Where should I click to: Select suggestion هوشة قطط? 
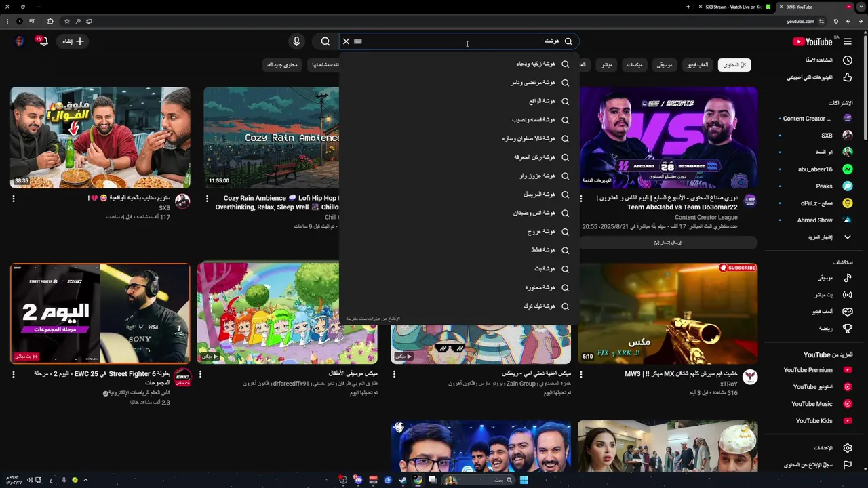(x=460, y=250)
